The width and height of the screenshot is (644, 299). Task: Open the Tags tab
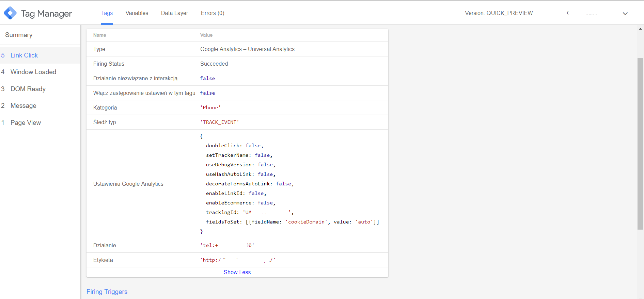107,13
